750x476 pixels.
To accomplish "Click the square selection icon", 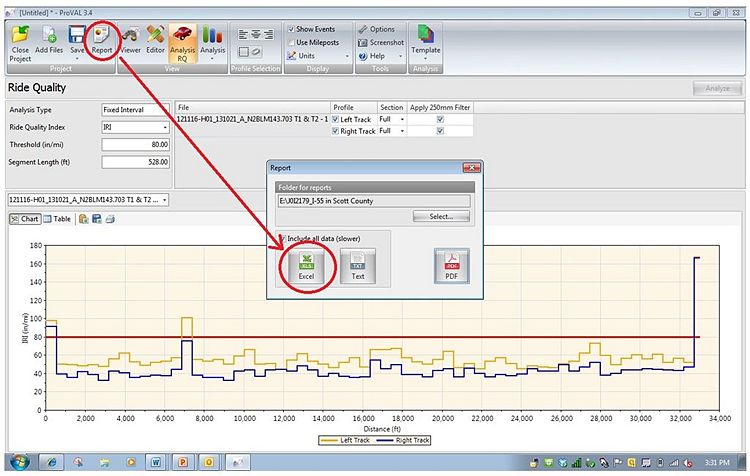I will [243, 52].
